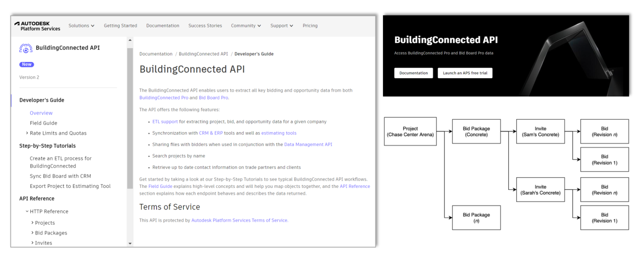Open Success Stories in top nav
Screen dimensions: 644x260
coord(205,26)
